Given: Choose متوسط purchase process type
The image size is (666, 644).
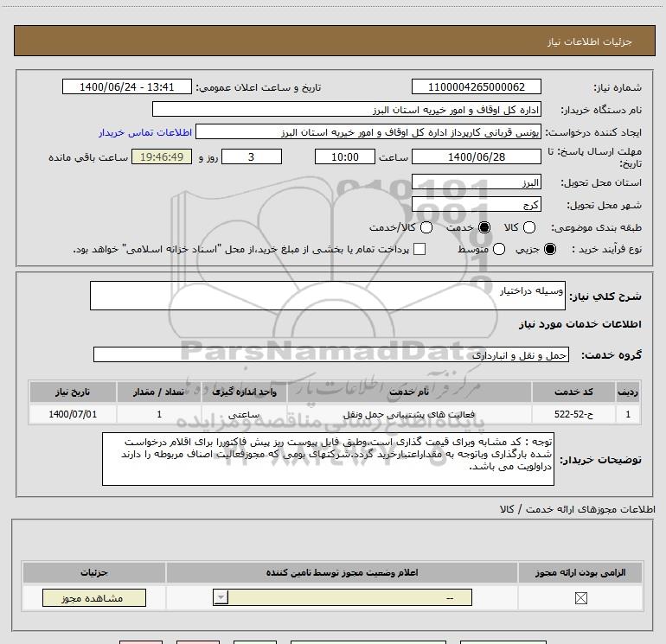Looking at the screenshot, I should [x=499, y=249].
